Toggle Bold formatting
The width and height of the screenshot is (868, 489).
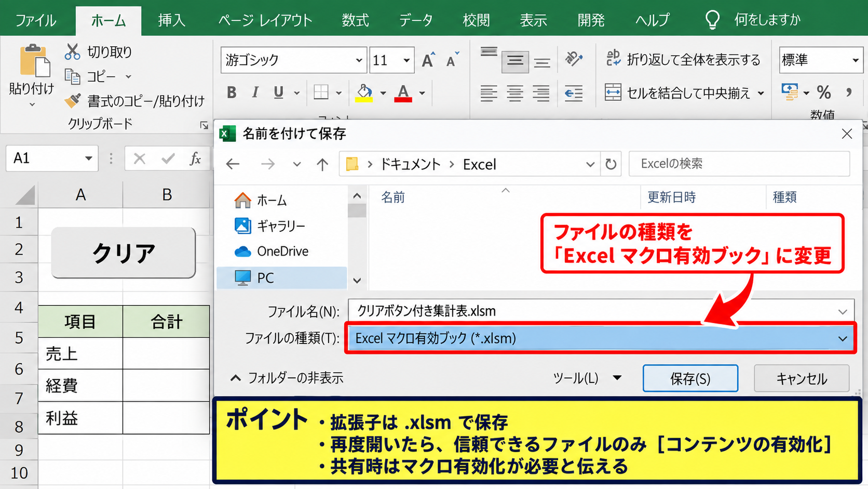click(x=232, y=92)
